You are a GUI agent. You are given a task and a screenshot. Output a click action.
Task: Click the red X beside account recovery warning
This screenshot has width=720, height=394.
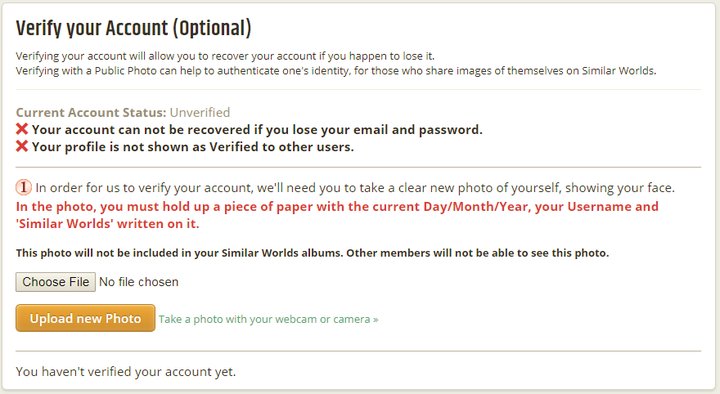(x=22, y=129)
